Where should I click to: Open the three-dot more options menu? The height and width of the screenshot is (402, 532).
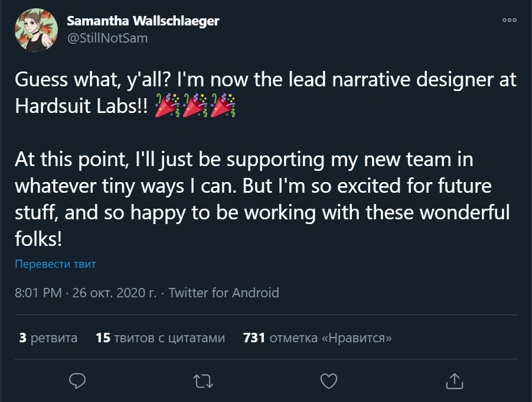(509, 20)
